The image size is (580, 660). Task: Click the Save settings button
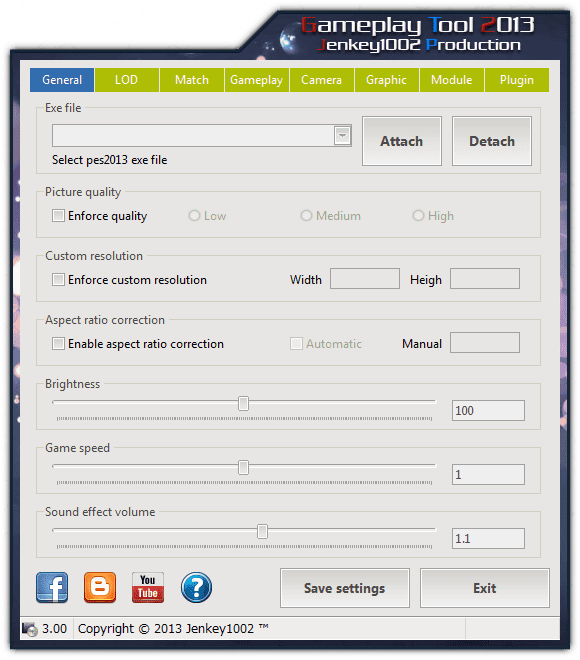click(345, 588)
